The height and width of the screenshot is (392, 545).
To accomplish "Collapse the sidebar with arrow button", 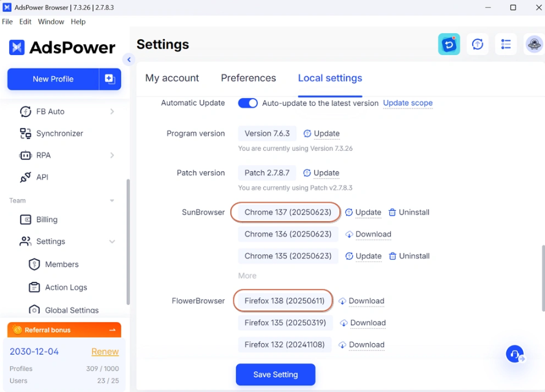I will tap(129, 60).
